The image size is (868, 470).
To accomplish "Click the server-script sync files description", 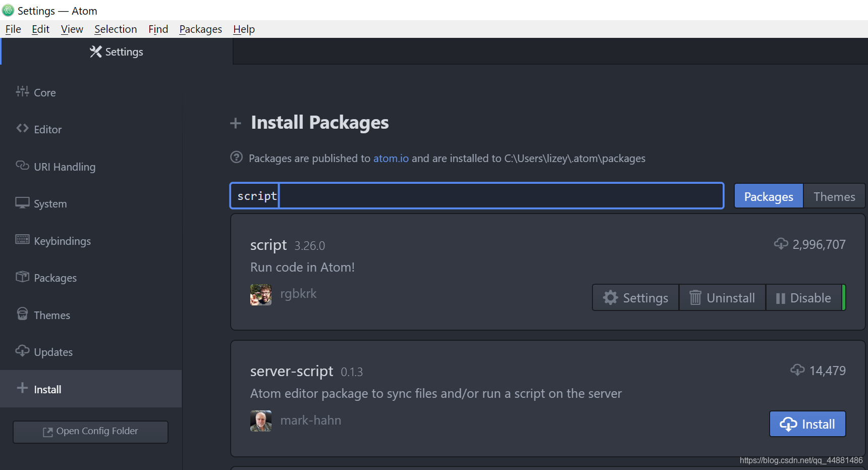I will pyautogui.click(x=436, y=394).
